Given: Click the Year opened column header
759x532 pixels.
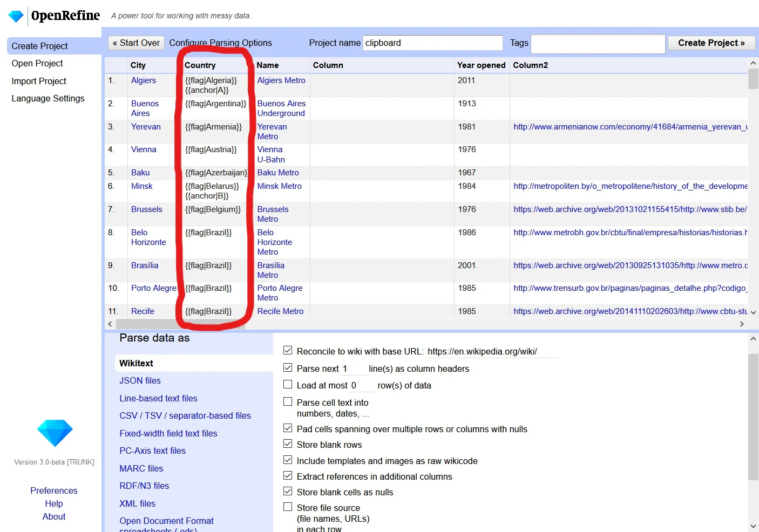Looking at the screenshot, I should (481, 65).
